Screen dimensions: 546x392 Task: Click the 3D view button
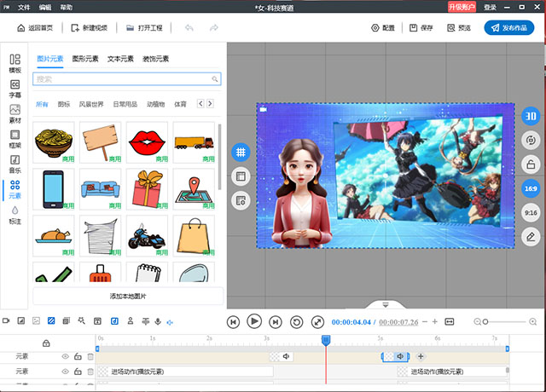530,116
